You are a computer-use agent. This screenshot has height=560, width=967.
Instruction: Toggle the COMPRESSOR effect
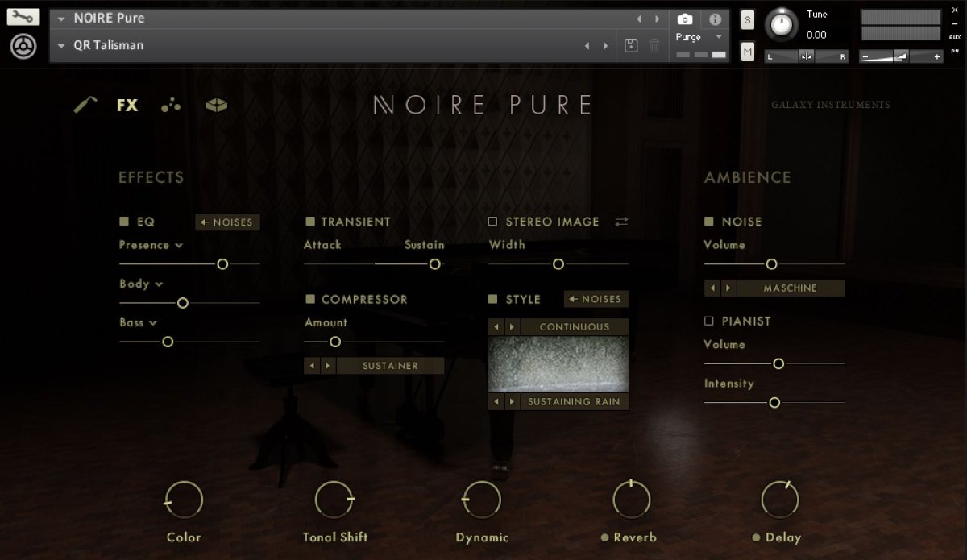310,299
